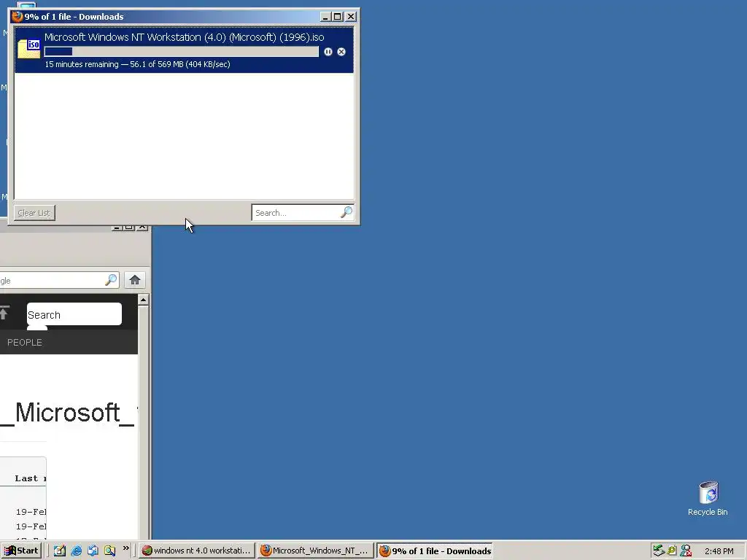
Task: Click the search folder Quick Launch icon
Action: [x=109, y=551]
